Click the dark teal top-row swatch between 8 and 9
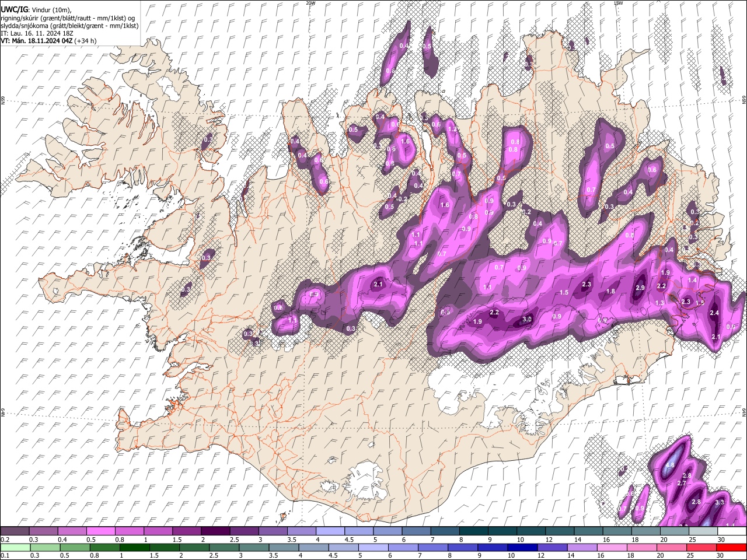 [473, 531]
